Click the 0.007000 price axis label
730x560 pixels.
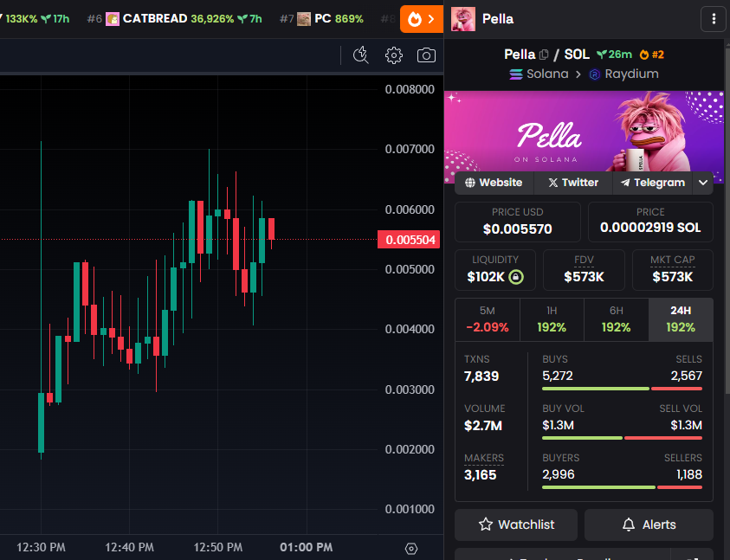(410, 150)
